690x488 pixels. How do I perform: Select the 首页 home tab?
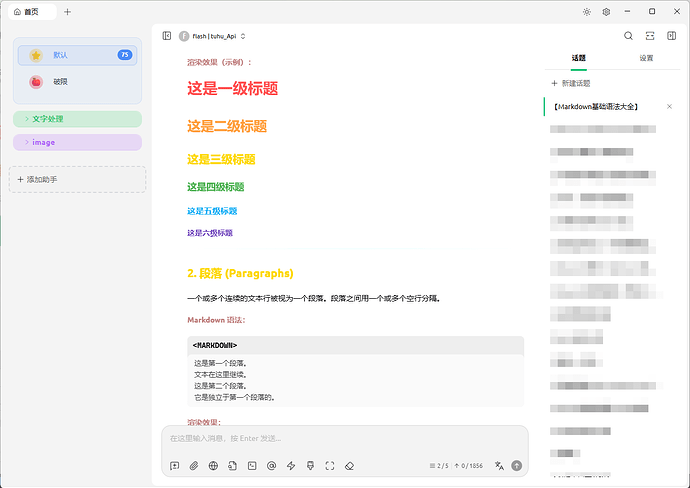point(32,12)
